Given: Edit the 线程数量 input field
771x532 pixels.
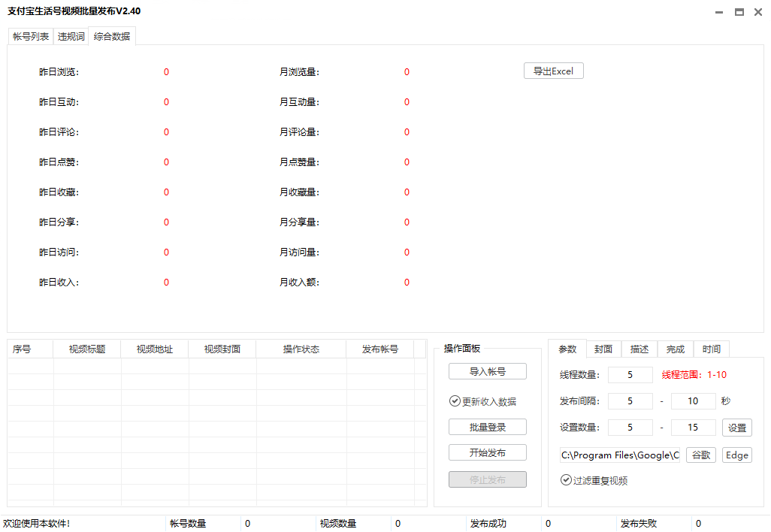Looking at the screenshot, I should pos(630,375).
